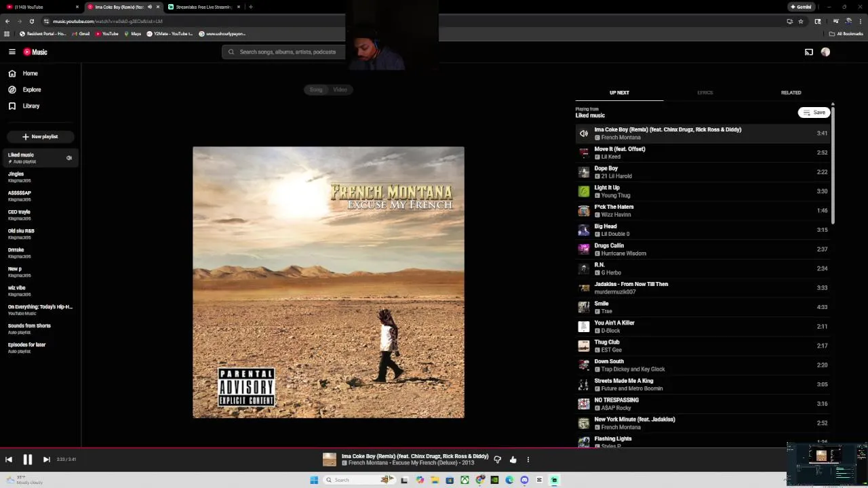Click French Montana artist link in player bar

(x=368, y=464)
